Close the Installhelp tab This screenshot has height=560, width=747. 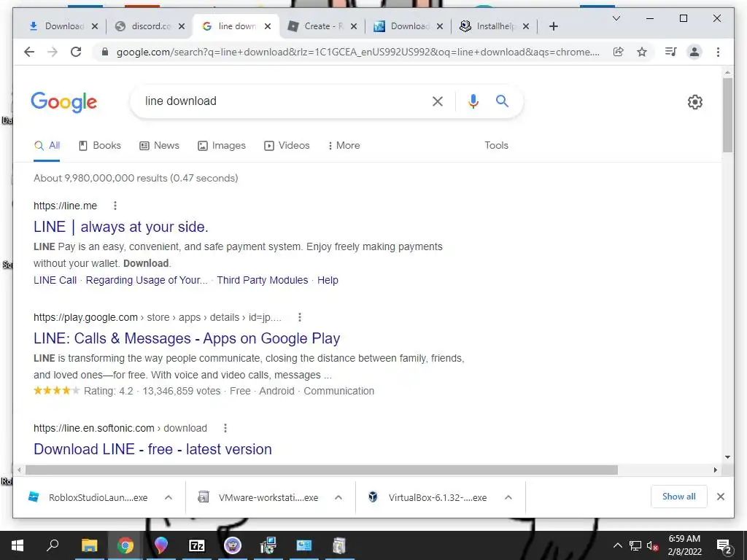(x=525, y=27)
